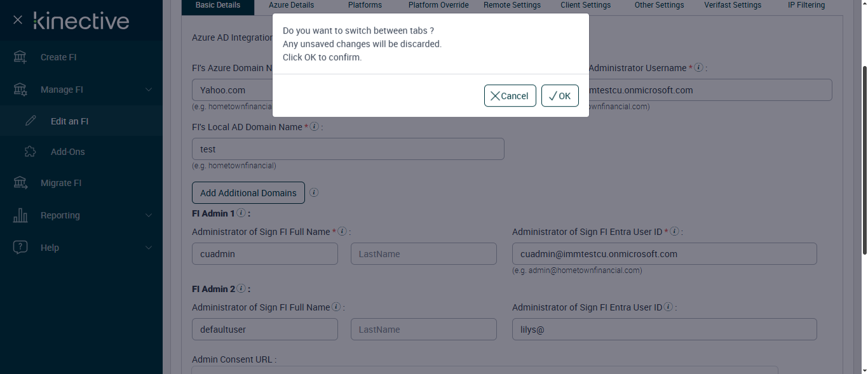Expand the Manage FI menu chevron
This screenshot has height=374, width=868.
[x=149, y=90]
